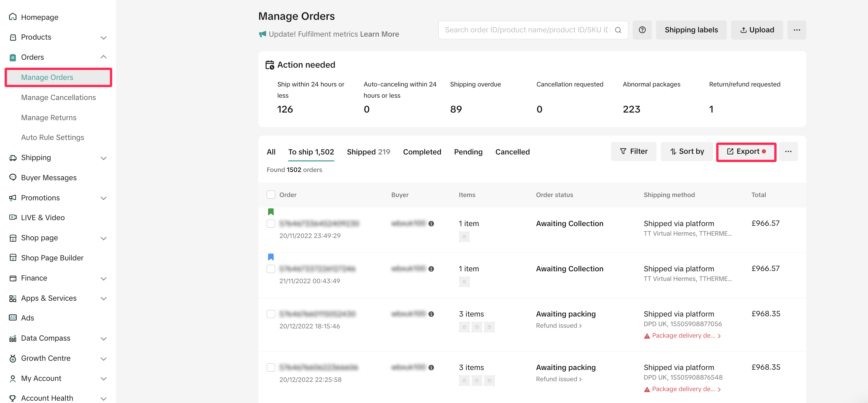Open Buyer Messages from the sidebar
The image size is (868, 403).
click(49, 178)
